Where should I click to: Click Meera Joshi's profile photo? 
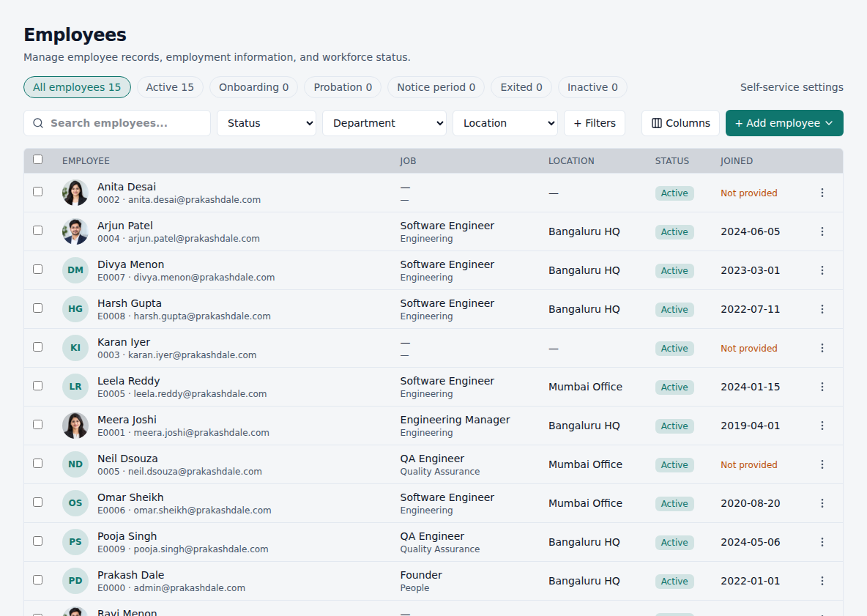(x=75, y=426)
